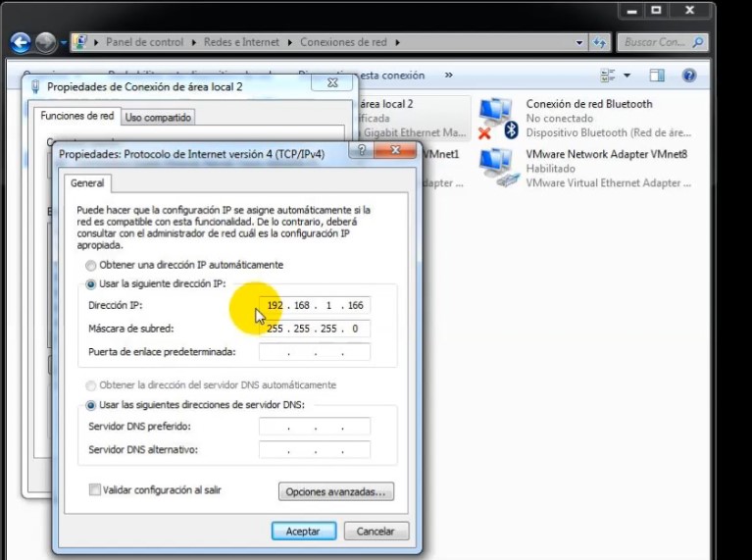Select Conexión de red Bluetooth icon

[498, 119]
